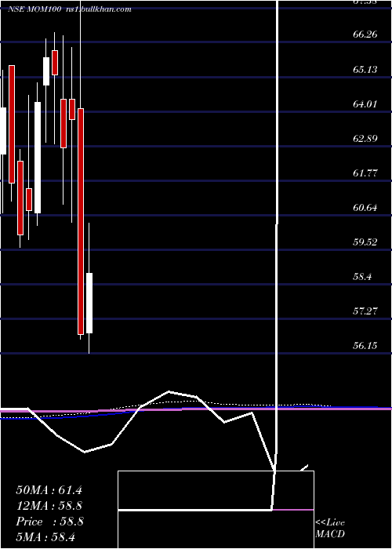
Task: Click the 64.01 price axis label
Action: click(365, 104)
